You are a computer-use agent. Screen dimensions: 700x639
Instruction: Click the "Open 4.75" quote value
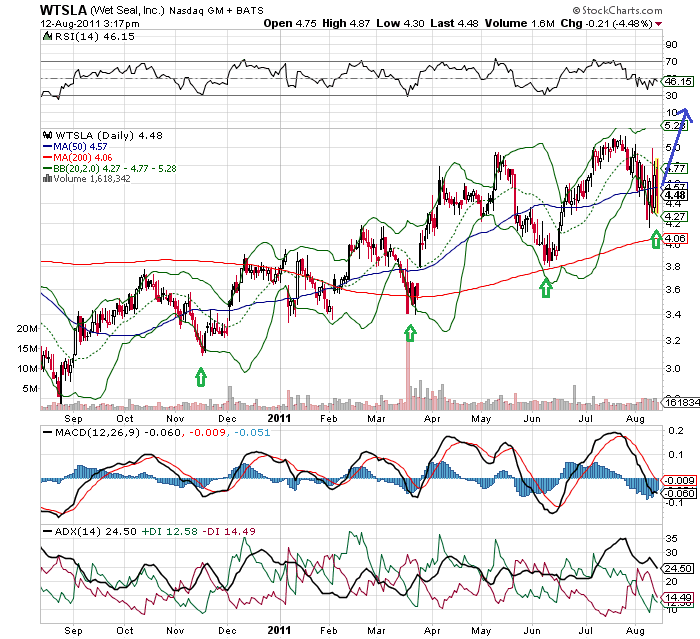coord(290,23)
